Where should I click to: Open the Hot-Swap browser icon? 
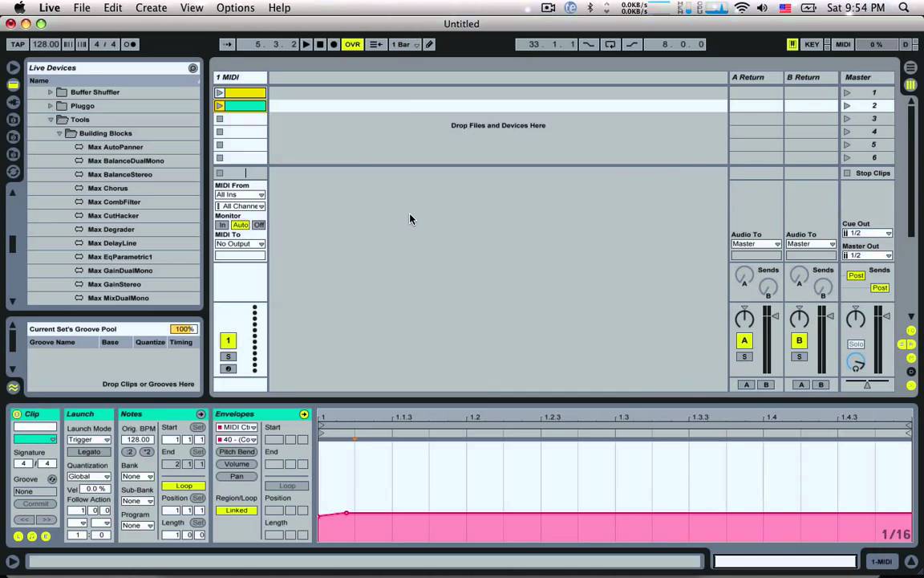[x=13, y=172]
